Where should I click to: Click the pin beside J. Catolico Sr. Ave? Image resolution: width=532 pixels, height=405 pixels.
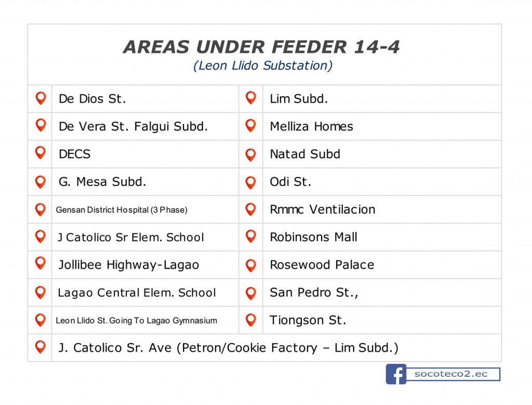pyautogui.click(x=41, y=347)
